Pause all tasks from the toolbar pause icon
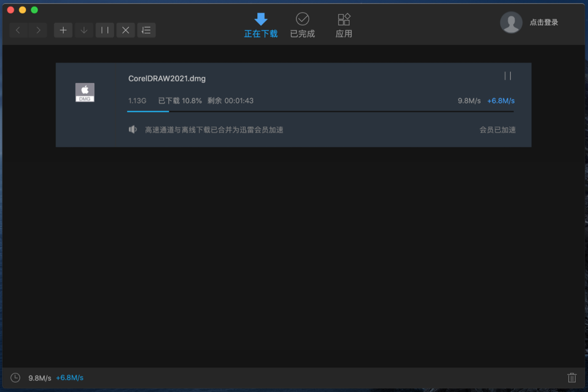Screen dimensions: 588x392 [105, 30]
